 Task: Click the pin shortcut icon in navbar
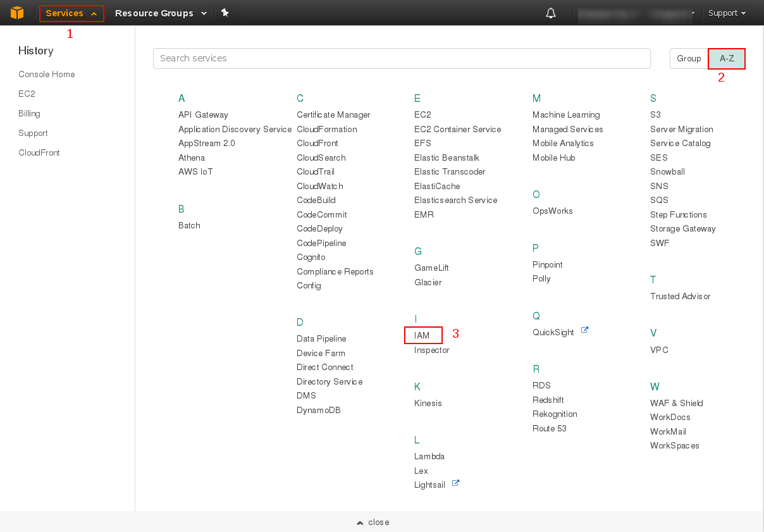[225, 13]
